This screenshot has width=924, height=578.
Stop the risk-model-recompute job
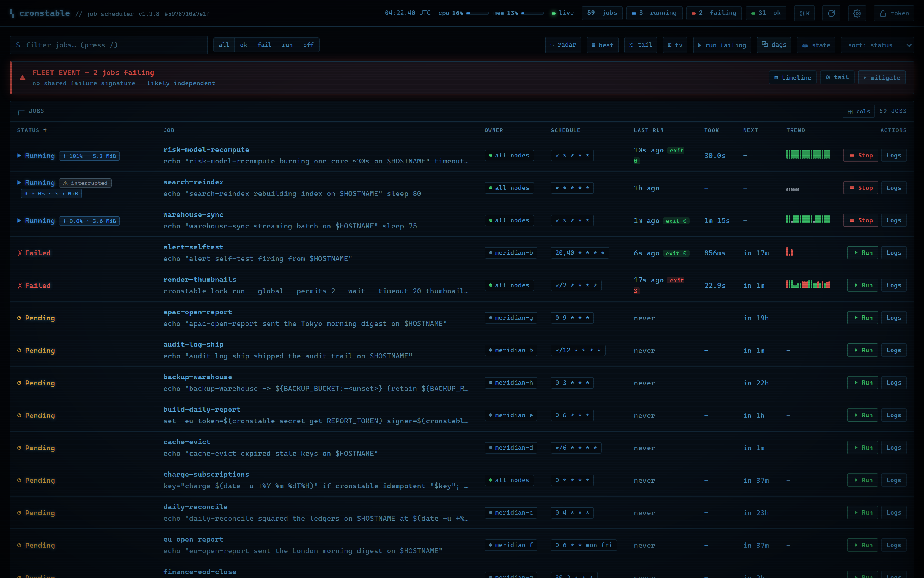pos(860,155)
